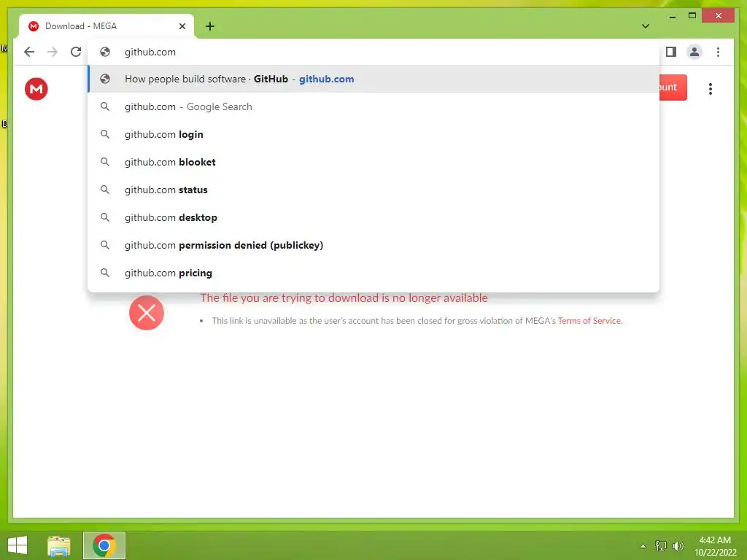
Task: Open the MEGA page three-dot menu
Action: 711,88
